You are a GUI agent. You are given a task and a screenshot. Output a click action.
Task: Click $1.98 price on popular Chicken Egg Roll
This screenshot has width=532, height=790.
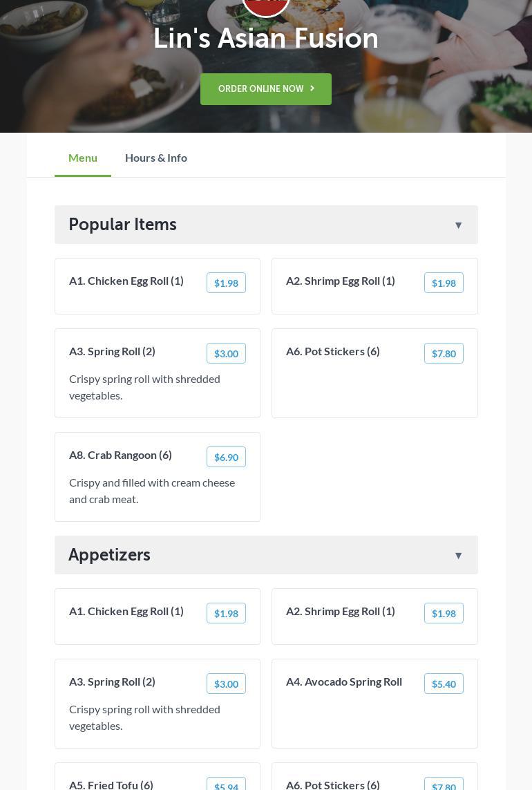point(226,283)
